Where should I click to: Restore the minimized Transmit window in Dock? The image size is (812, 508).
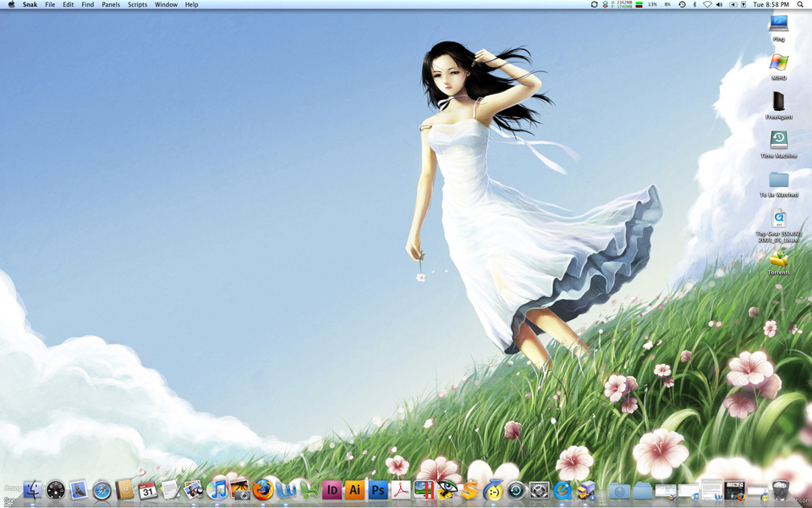click(666, 491)
